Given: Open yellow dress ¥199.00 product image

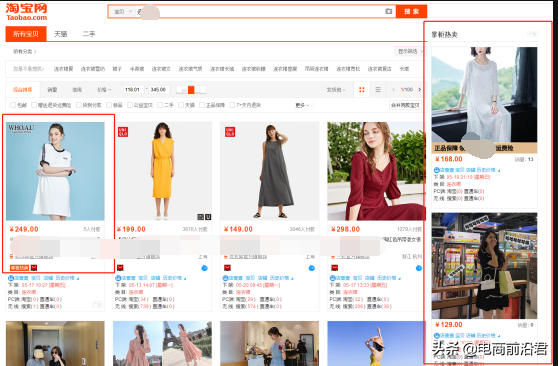Looking at the screenshot, I should [163, 171].
